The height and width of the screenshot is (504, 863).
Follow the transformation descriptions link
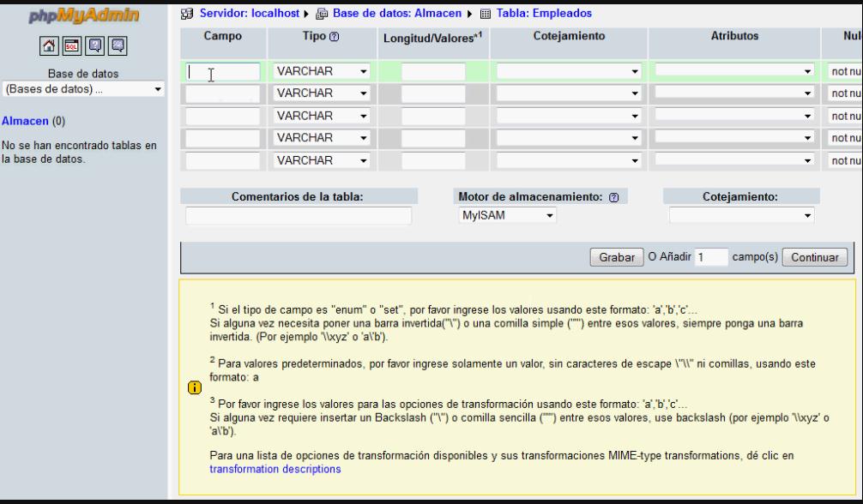coord(275,469)
